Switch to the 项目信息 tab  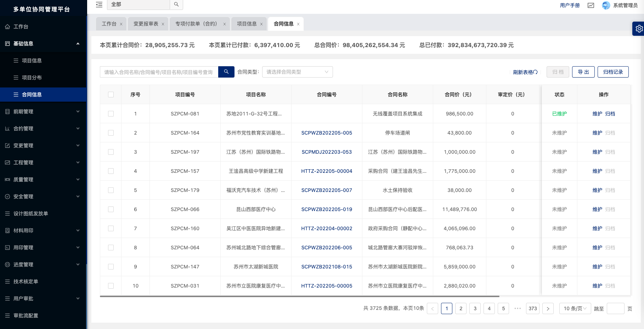pos(247,24)
